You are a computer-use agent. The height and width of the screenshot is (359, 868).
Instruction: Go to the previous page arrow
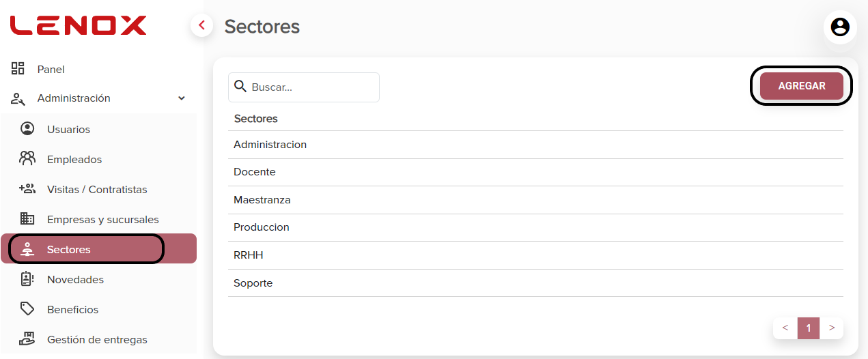[x=785, y=328]
